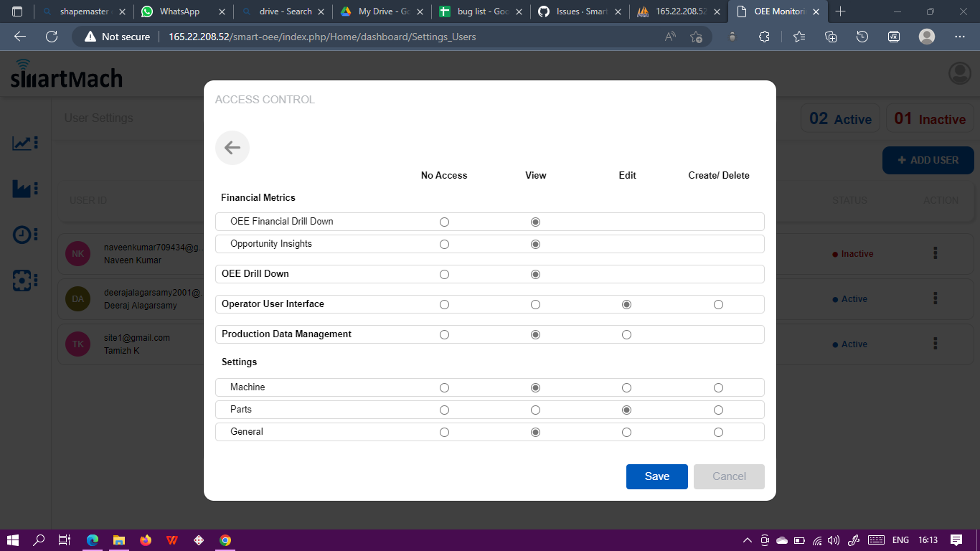Switch to the WhatsApp browser tab
The image size is (980, 551).
coord(180,11)
